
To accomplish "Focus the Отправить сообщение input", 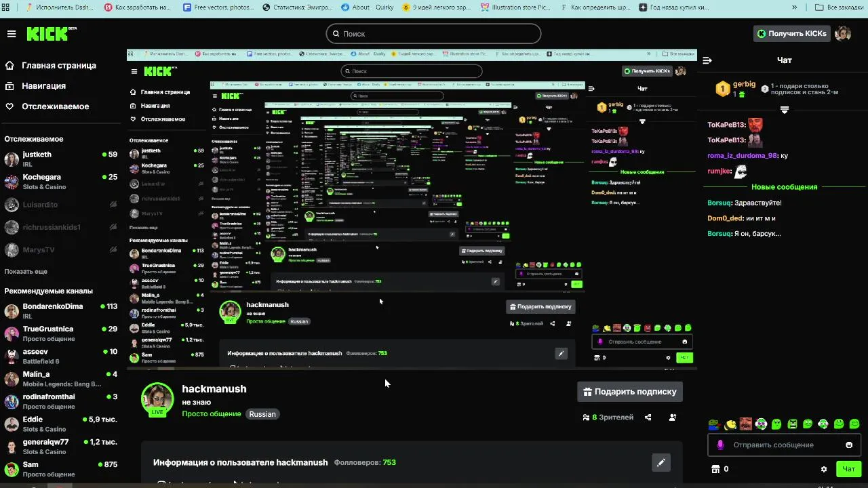I will tap(783, 445).
